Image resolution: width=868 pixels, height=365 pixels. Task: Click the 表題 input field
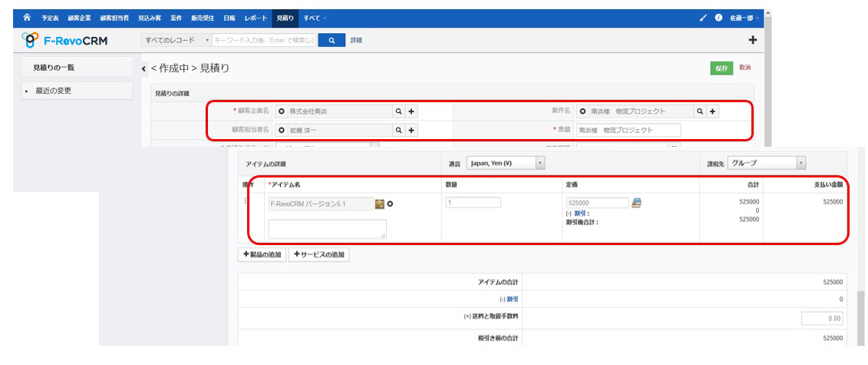629,130
